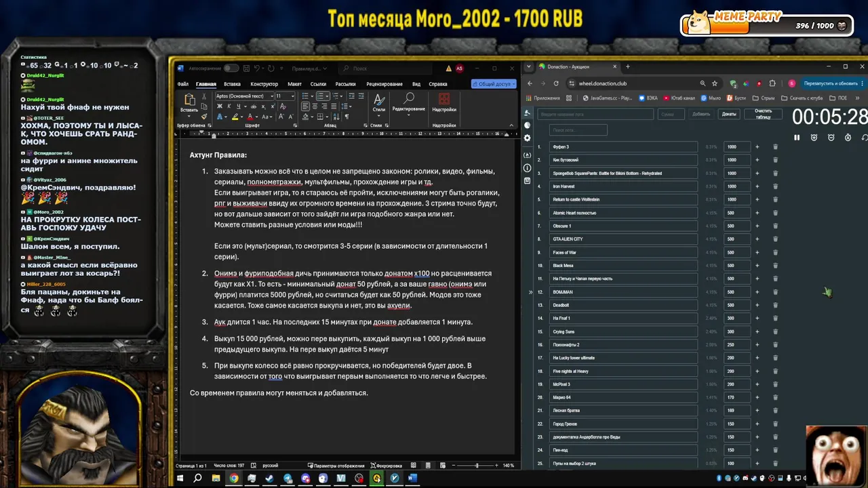
Task: Click the Sort icon in paragraph group
Action: pyautogui.click(x=336, y=117)
